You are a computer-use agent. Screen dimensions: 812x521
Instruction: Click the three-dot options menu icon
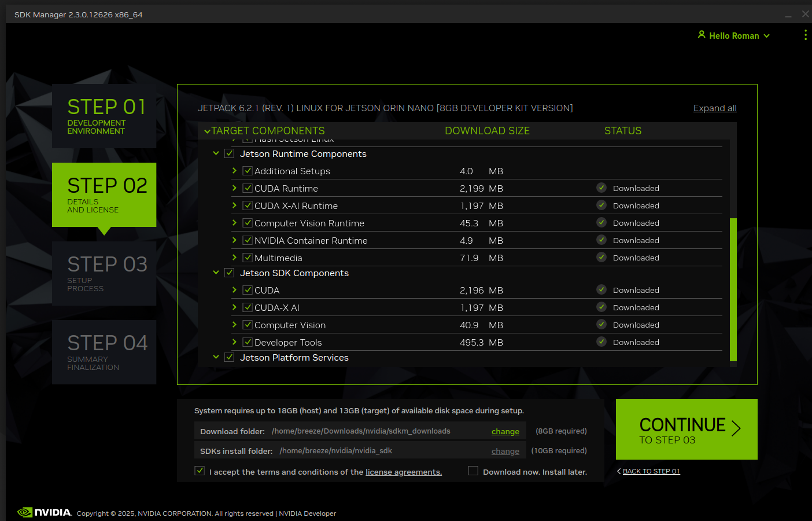pyautogui.click(x=805, y=35)
